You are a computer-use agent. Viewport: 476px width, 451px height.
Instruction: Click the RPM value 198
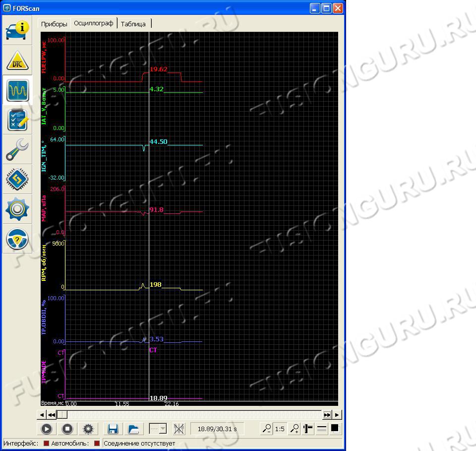tap(155, 285)
